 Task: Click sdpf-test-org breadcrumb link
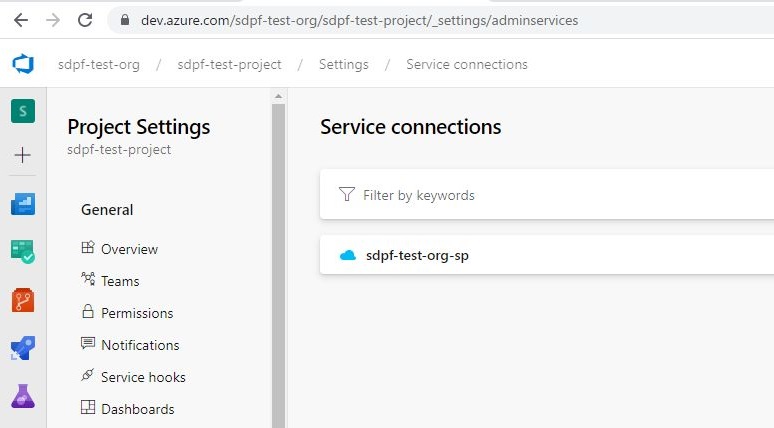point(98,64)
